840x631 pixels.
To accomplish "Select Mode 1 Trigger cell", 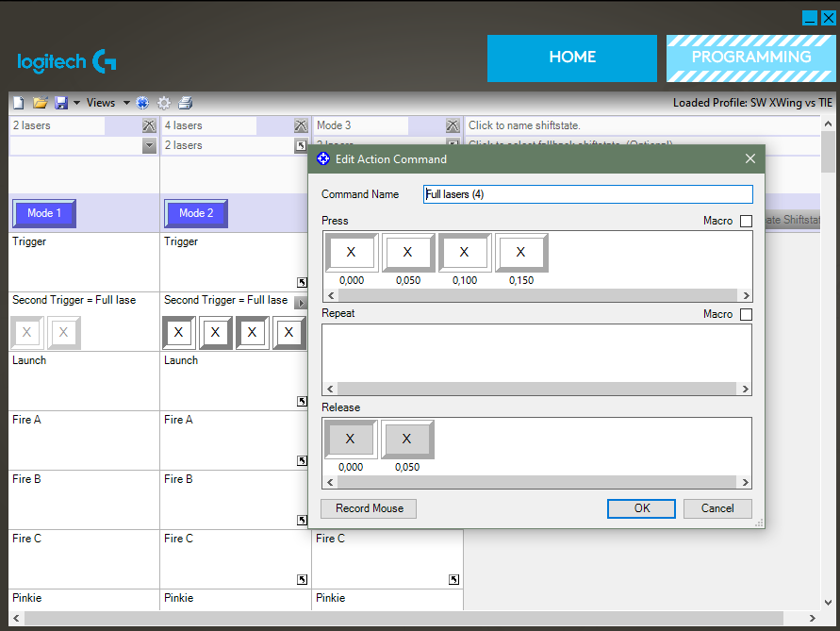I will click(x=84, y=262).
